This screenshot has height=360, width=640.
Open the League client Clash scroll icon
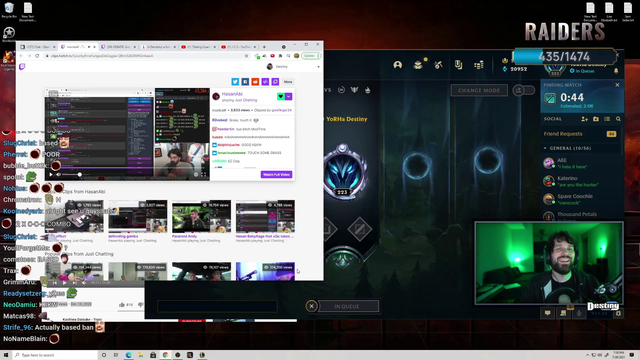(458, 65)
